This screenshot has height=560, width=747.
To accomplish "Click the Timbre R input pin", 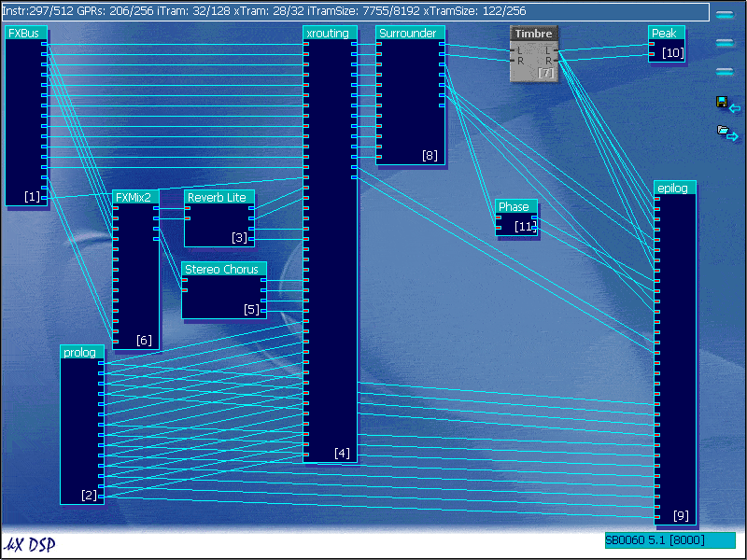I will [513, 61].
